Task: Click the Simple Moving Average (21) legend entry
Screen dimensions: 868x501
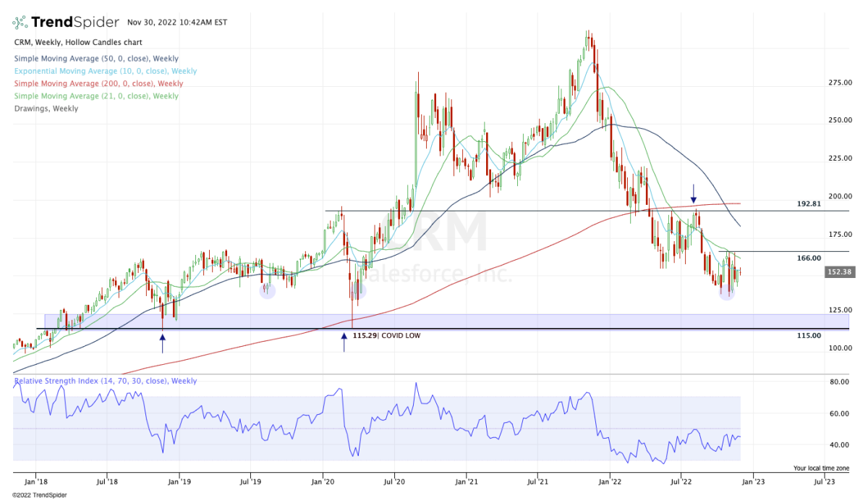Action: pos(96,96)
